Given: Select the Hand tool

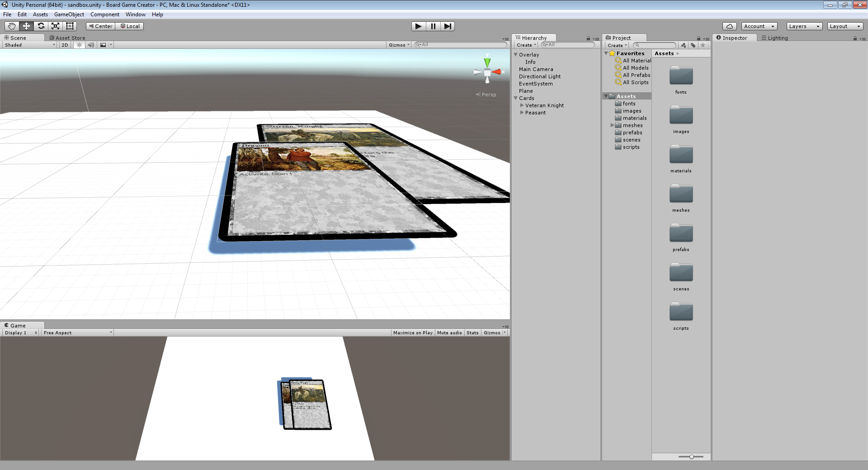Looking at the screenshot, I should [12, 26].
